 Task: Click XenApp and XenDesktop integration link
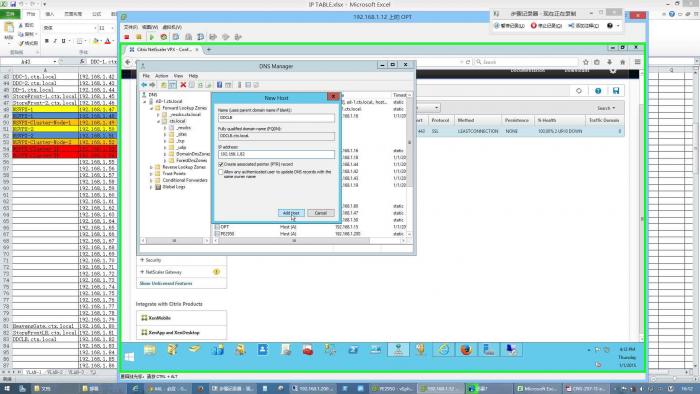click(x=174, y=332)
